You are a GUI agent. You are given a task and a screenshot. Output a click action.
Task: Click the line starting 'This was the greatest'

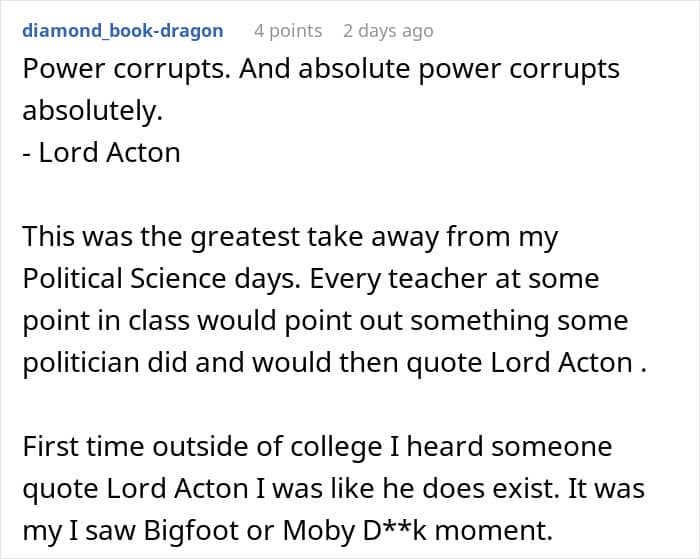(x=290, y=237)
